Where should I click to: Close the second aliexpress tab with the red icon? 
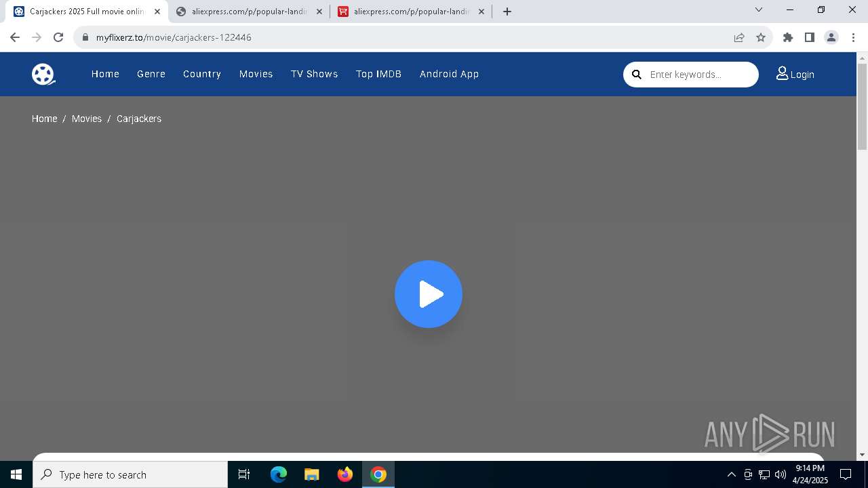(x=481, y=12)
